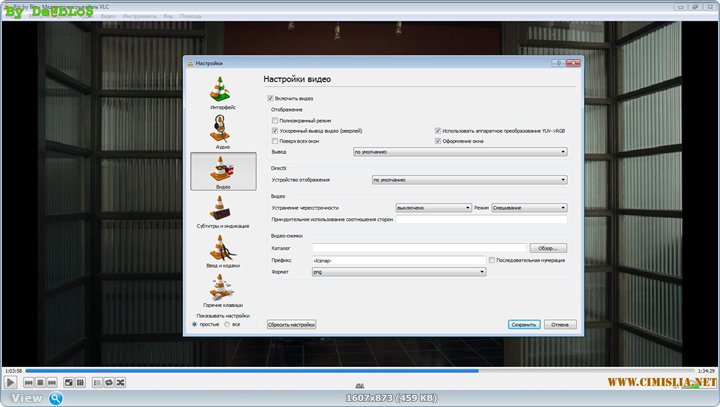Uncheck the Включить видео checkbox
720x407 pixels.
(x=270, y=99)
